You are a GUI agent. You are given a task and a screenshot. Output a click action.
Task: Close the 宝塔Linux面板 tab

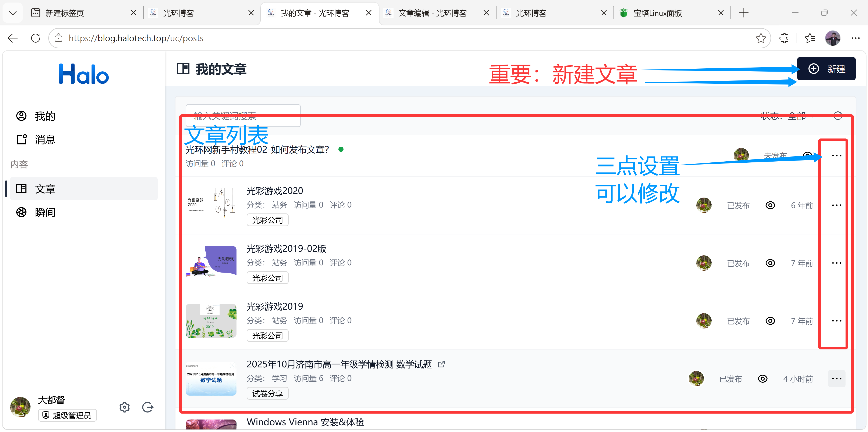(x=721, y=13)
